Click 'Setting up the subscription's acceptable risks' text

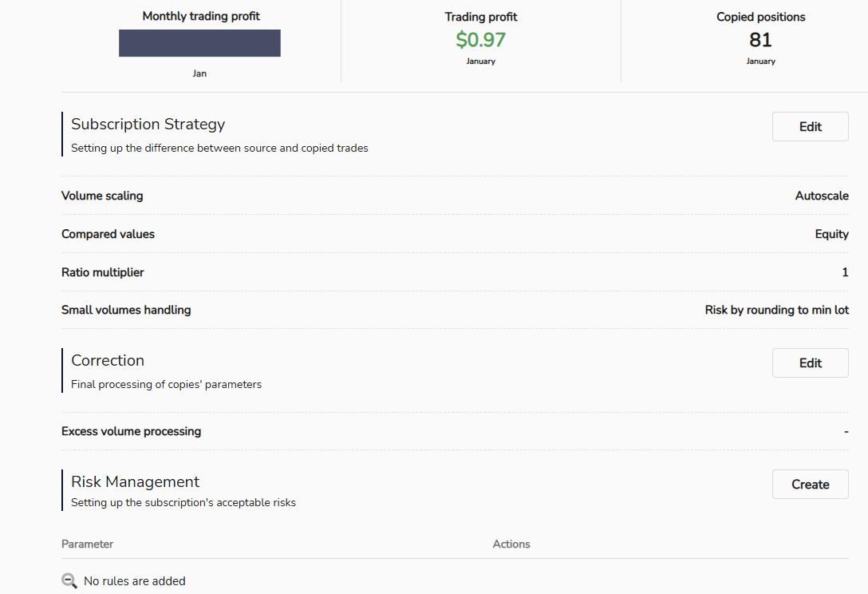183,502
